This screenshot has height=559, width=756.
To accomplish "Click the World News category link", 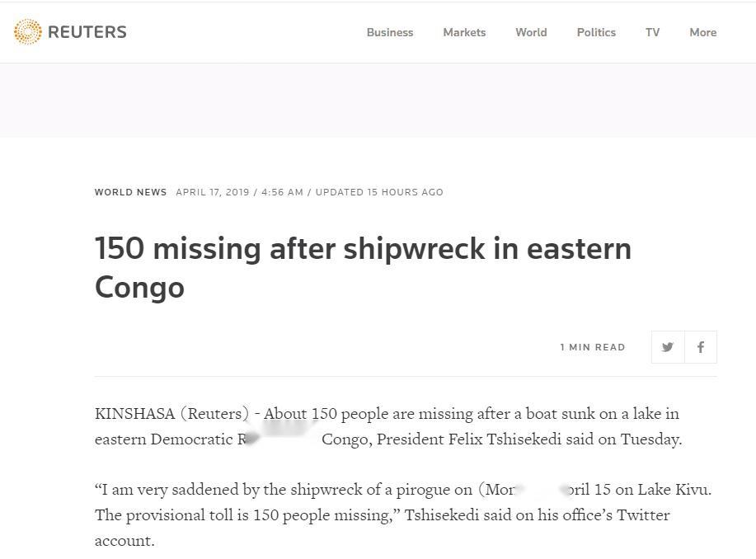I will tap(130, 192).
